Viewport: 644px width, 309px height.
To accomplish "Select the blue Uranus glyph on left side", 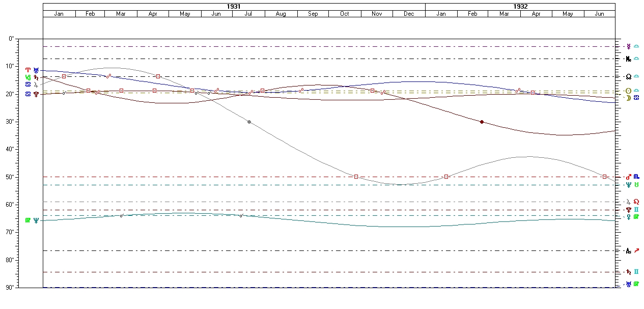I will pyautogui.click(x=36, y=70).
